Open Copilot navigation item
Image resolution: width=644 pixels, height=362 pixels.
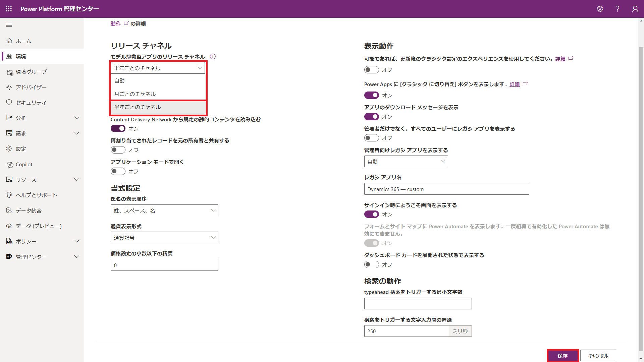(x=42, y=165)
